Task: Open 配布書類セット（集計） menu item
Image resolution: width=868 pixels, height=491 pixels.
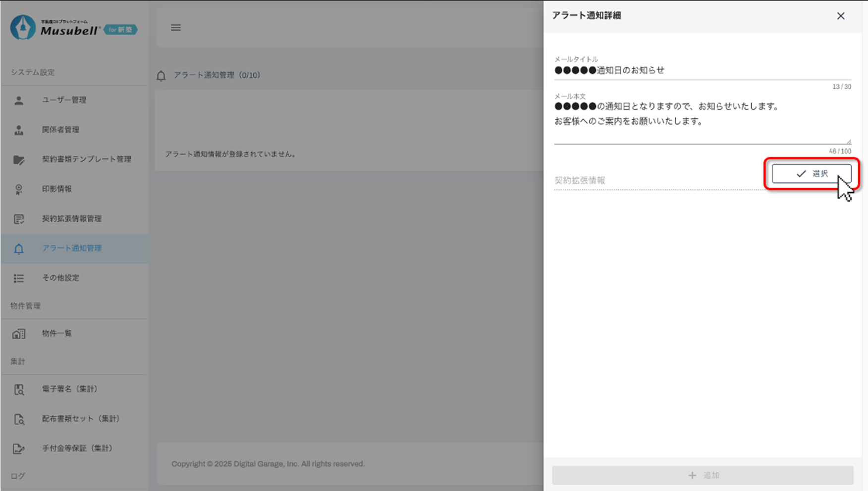Action: [80, 419]
